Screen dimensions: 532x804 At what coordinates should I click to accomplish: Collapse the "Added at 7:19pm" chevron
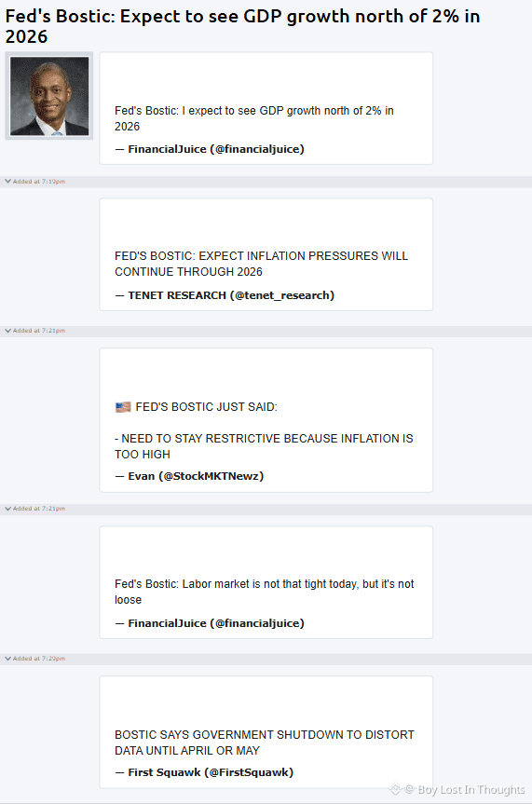7,181
